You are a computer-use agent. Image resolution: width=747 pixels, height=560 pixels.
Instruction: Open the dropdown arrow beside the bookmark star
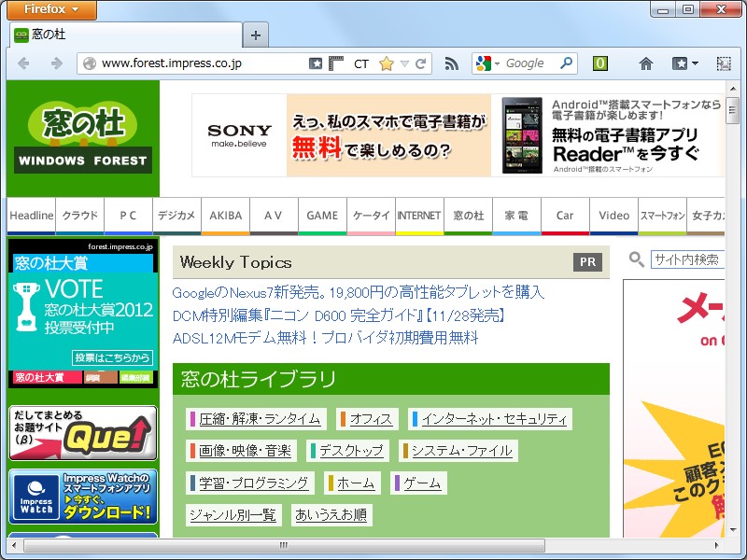point(404,63)
